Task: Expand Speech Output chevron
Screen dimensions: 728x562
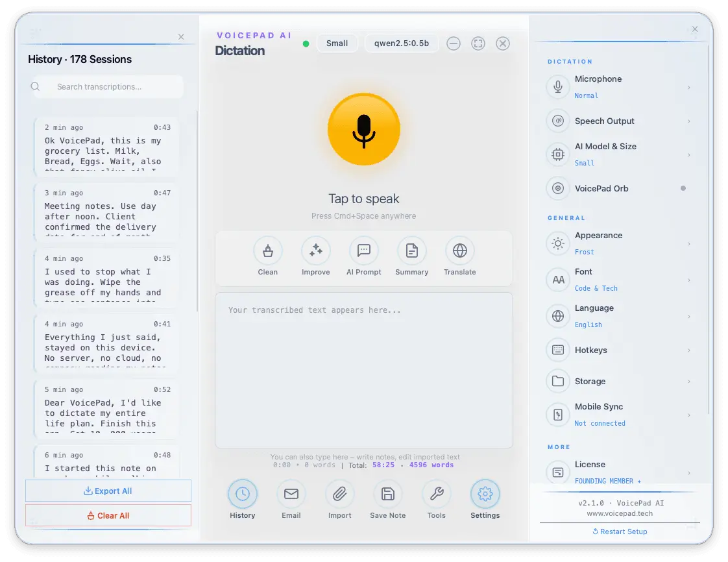Action: [689, 121]
